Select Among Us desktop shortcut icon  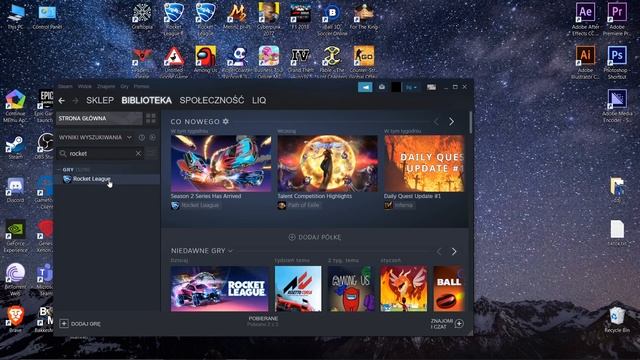[x=205, y=60]
